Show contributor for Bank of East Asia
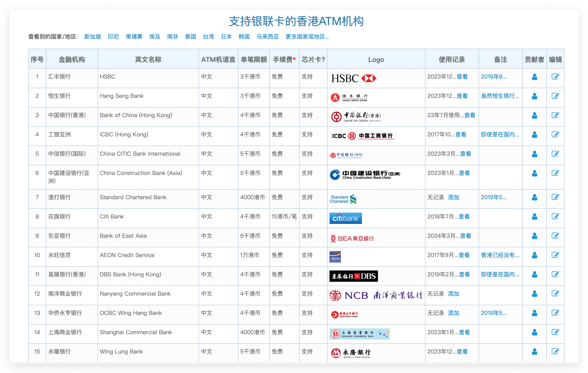This screenshot has height=373, width=588. (x=534, y=236)
